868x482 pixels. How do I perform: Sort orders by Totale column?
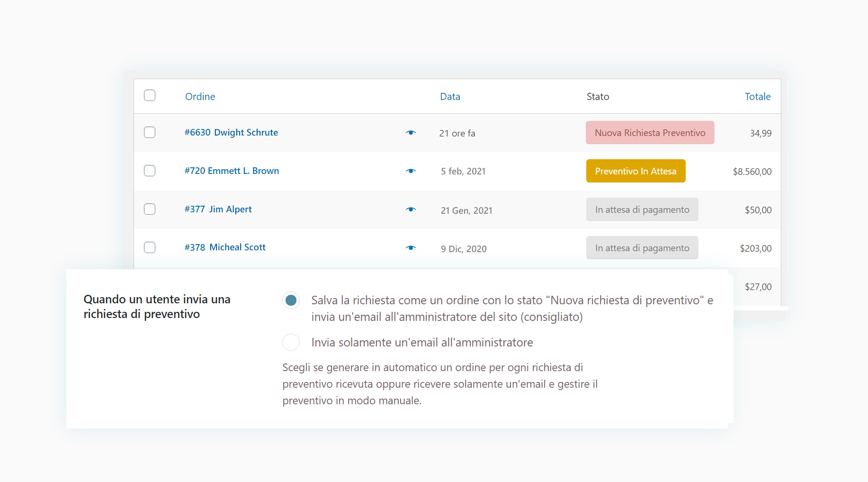pos(757,97)
